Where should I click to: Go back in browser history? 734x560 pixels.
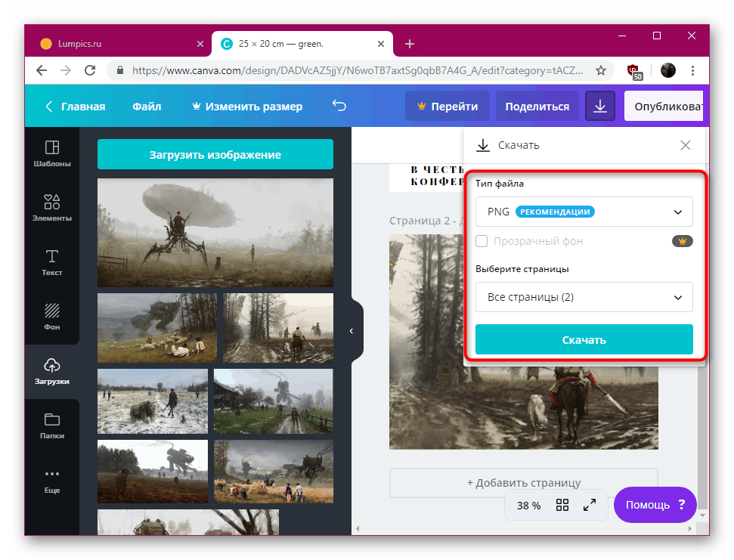pos(42,70)
